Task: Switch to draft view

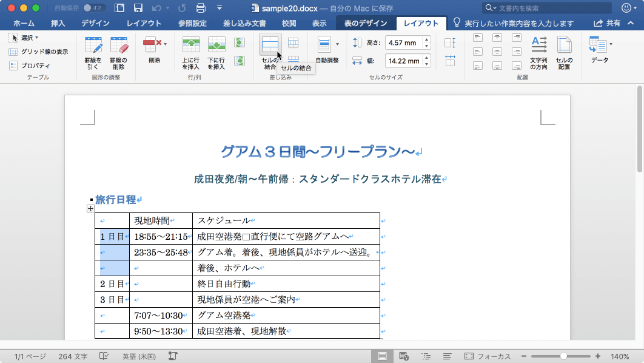Action: pos(448,356)
